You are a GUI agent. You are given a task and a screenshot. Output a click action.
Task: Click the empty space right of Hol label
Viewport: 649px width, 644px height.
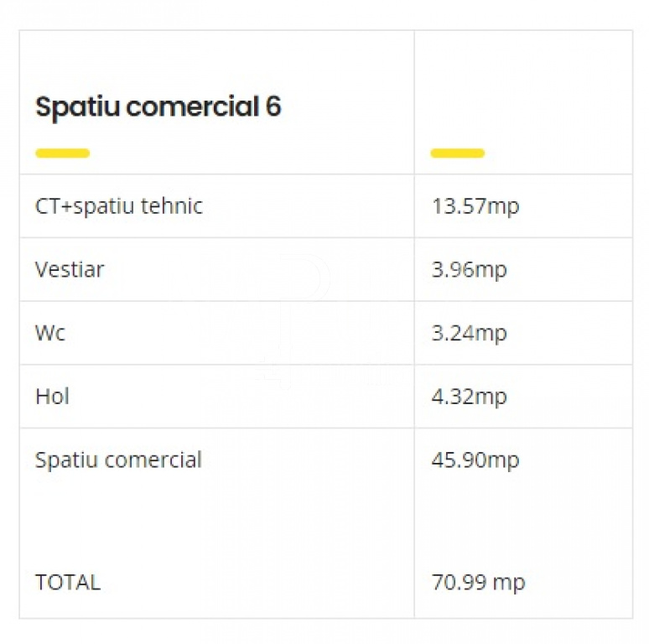242,397
